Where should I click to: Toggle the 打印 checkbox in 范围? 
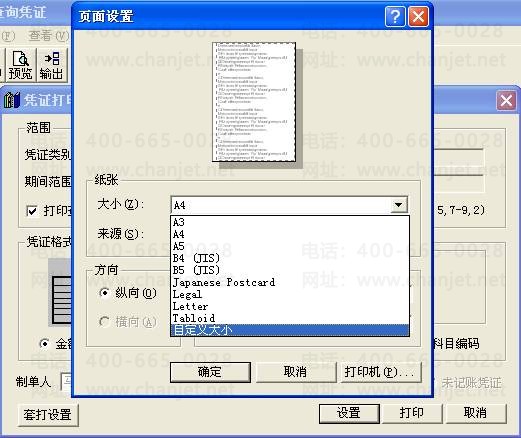[32, 211]
